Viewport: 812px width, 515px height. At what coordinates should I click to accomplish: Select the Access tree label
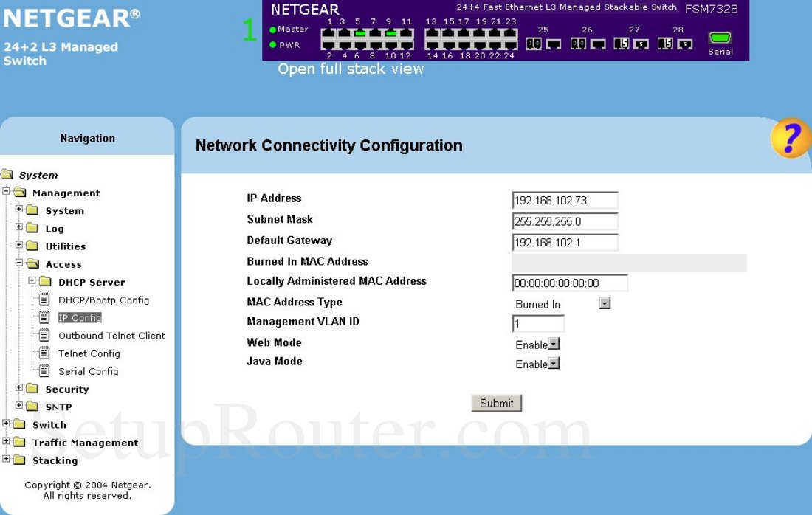[x=63, y=264]
